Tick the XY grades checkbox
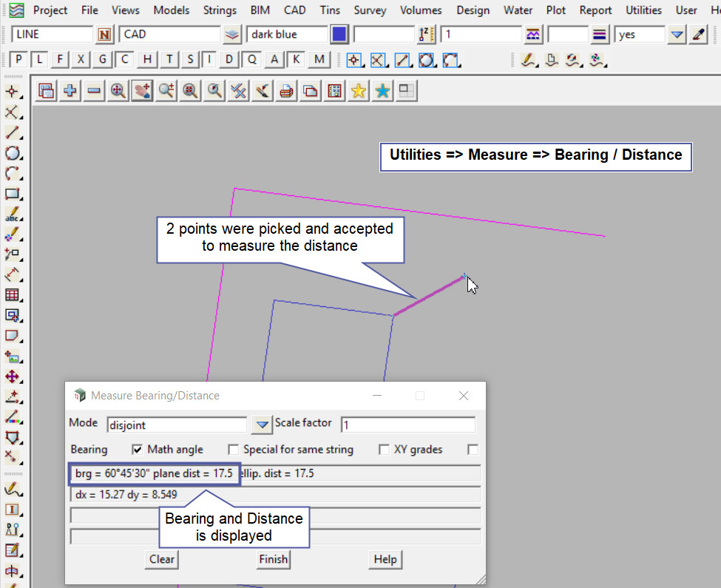This screenshot has height=588, width=721. point(384,449)
